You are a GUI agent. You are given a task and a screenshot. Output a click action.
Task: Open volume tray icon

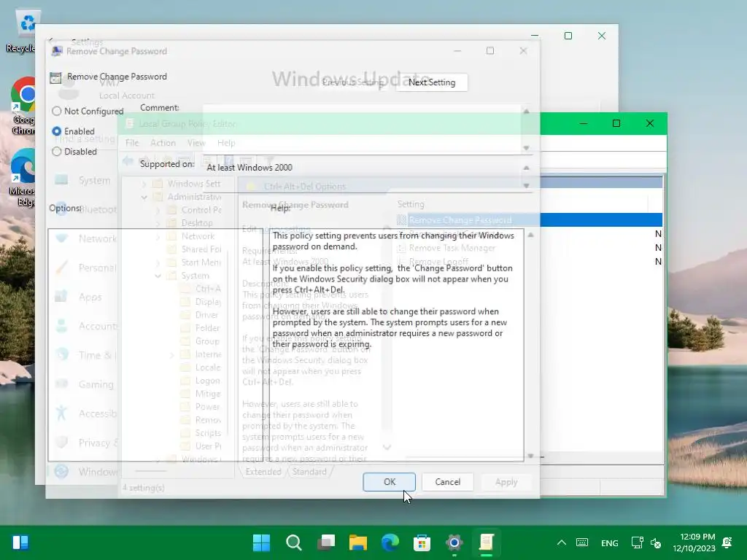coord(656,542)
